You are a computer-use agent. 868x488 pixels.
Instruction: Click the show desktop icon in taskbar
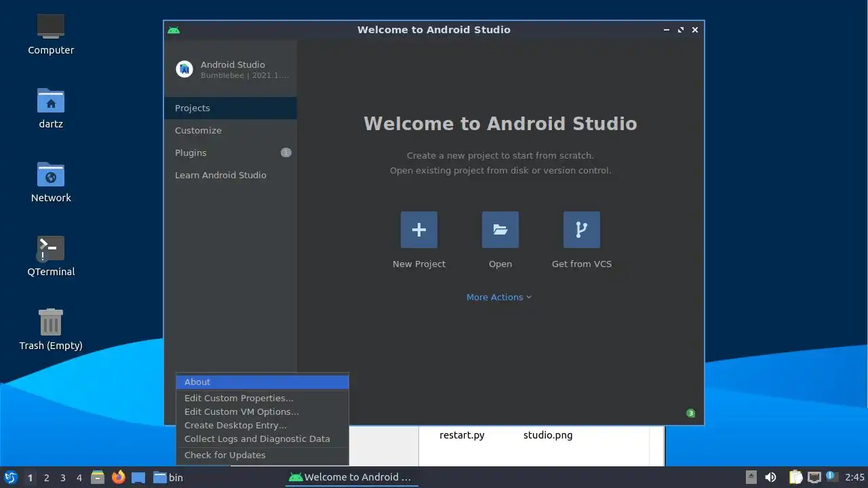[x=138, y=477]
